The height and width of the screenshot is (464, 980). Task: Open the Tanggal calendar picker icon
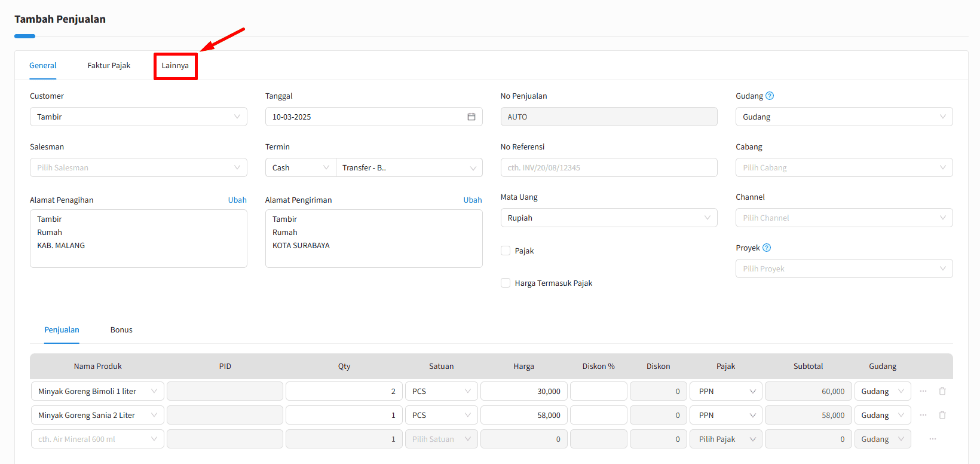click(471, 117)
